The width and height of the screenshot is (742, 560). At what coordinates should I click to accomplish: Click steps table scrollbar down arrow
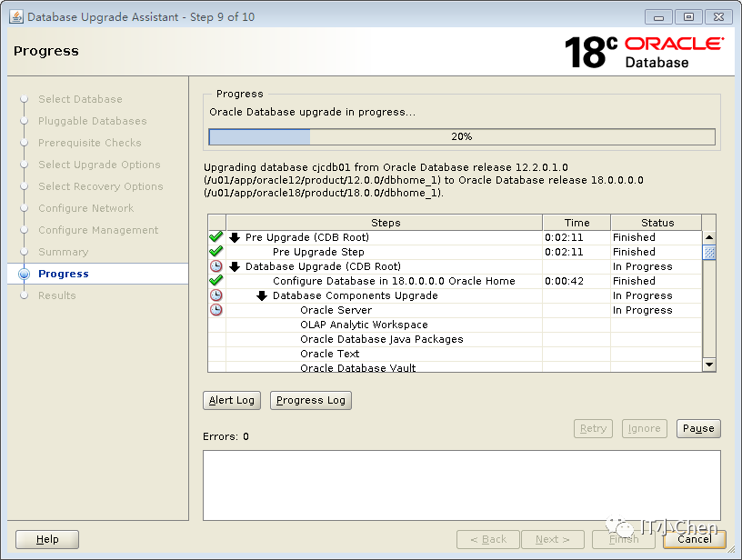709,365
